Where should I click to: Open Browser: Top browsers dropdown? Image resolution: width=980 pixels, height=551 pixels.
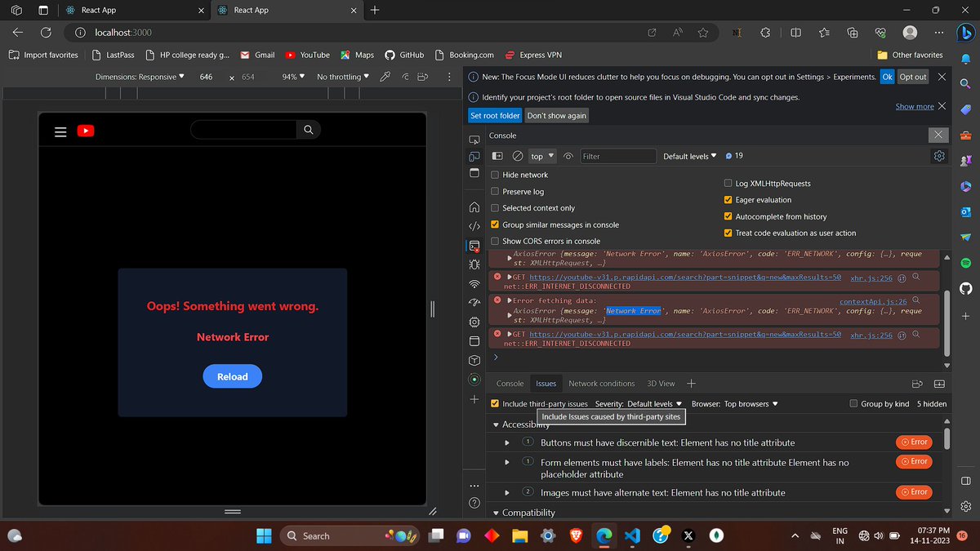[735, 403]
